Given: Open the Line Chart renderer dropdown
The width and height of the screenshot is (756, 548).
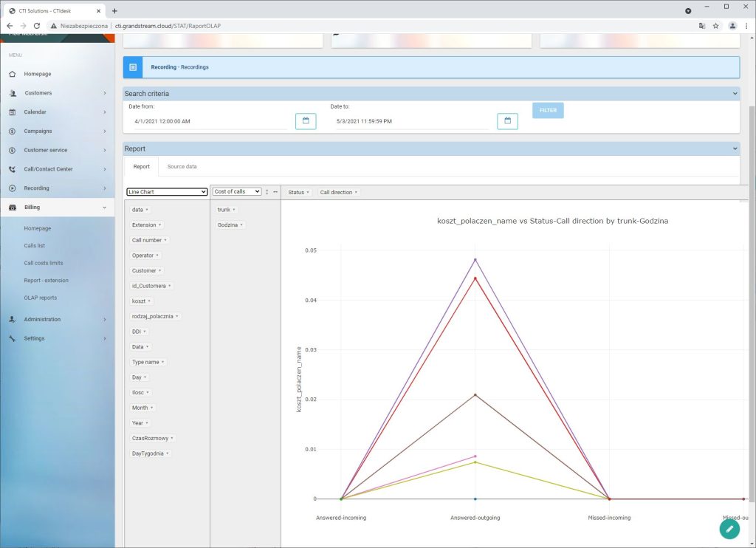Looking at the screenshot, I should click(167, 192).
